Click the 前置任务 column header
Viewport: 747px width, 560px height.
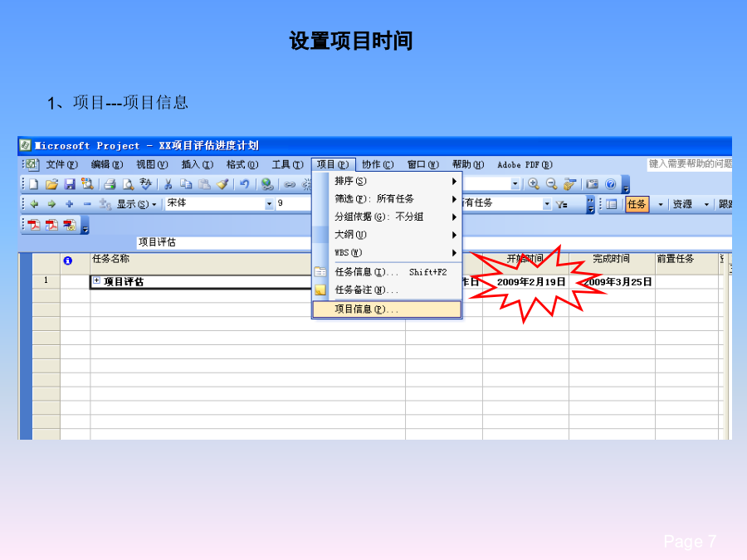(x=686, y=263)
